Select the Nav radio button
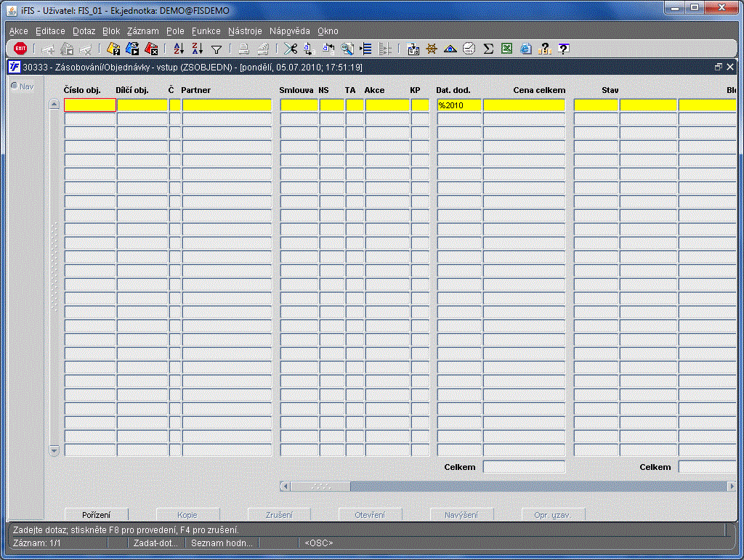Image resolution: width=744 pixels, height=560 pixels. pyautogui.click(x=15, y=86)
